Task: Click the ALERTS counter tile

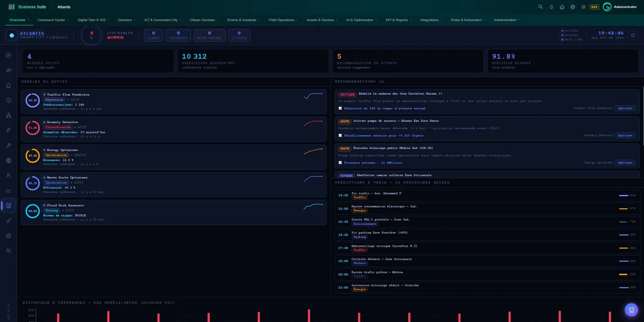Action: [x=153, y=35]
